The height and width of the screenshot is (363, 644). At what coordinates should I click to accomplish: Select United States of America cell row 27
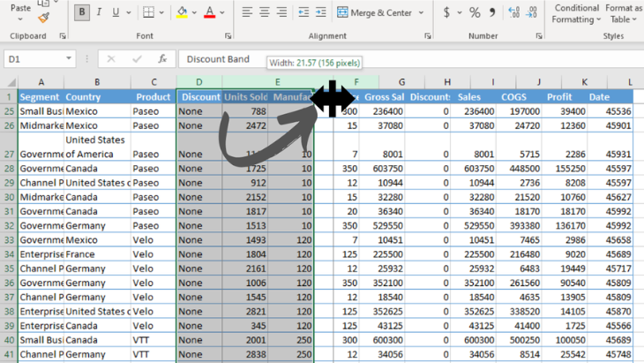[97, 147]
